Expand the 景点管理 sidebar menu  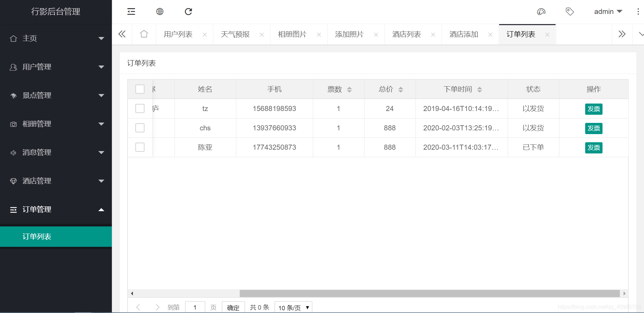pyautogui.click(x=56, y=95)
